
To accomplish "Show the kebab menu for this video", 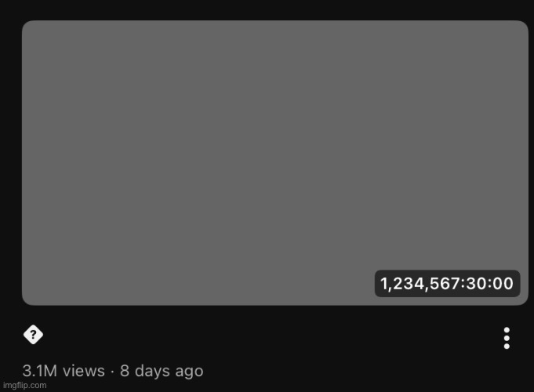I will click(x=507, y=338).
